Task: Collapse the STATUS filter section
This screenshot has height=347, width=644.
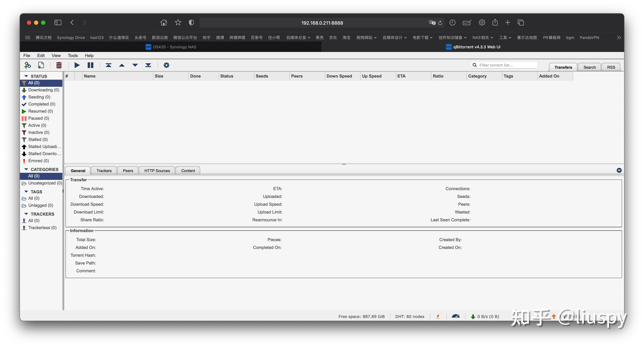Action: [x=26, y=76]
